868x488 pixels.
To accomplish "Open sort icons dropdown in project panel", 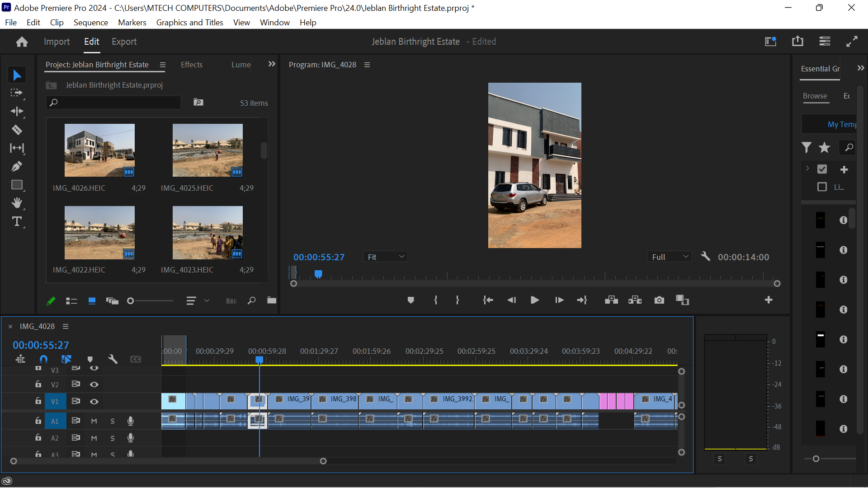I will 198,301.
